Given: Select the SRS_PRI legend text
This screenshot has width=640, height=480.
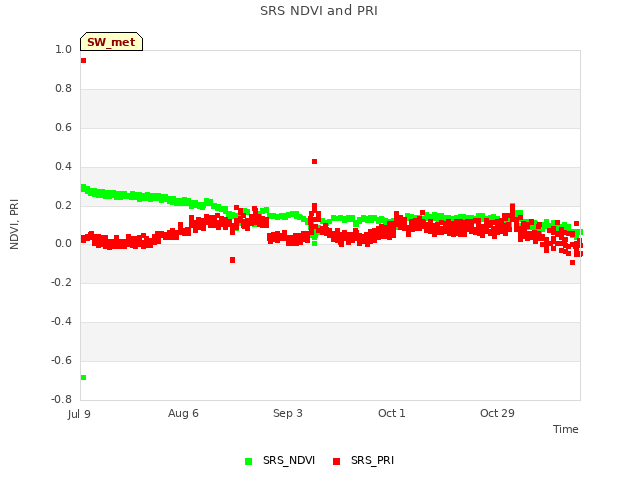Looking at the screenshot, I should (x=372, y=460).
